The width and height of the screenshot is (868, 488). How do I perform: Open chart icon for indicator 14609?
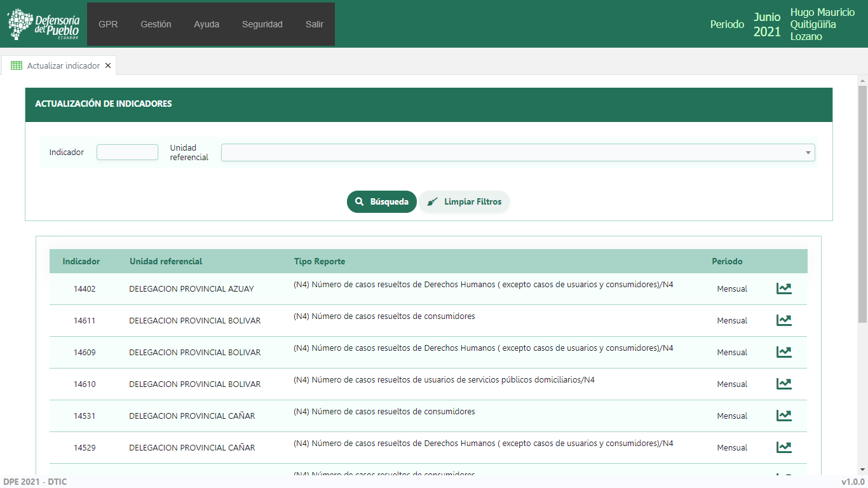click(x=784, y=352)
